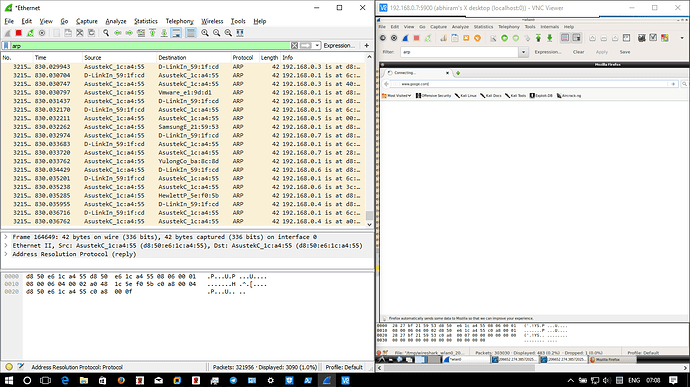Toggle auto-scroll during live capture

(176, 33)
